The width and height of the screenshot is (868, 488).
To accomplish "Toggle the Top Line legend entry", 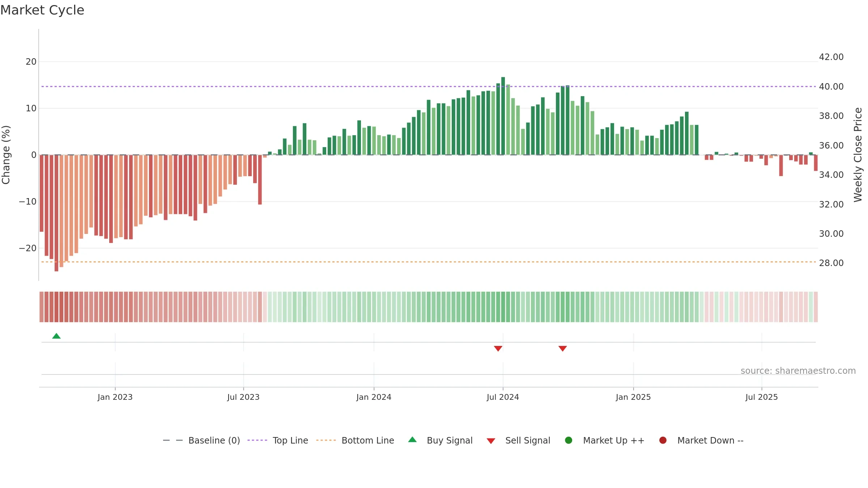I will tap(278, 440).
